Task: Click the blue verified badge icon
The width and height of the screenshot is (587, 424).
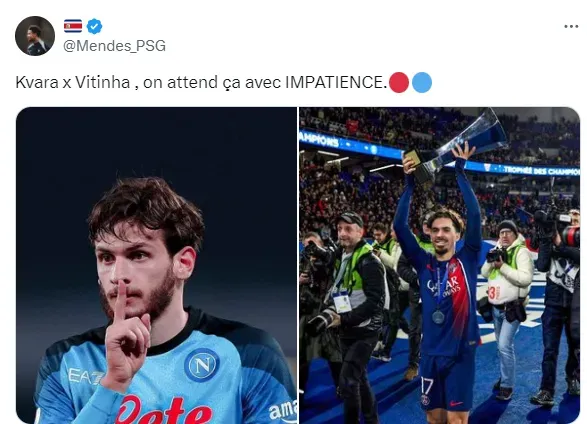Action: pos(94,26)
